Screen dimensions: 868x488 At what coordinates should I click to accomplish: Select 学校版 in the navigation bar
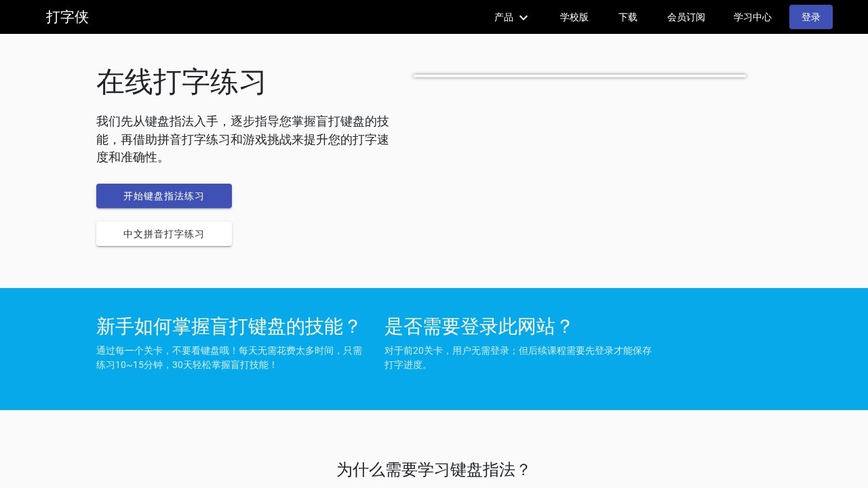tap(574, 17)
